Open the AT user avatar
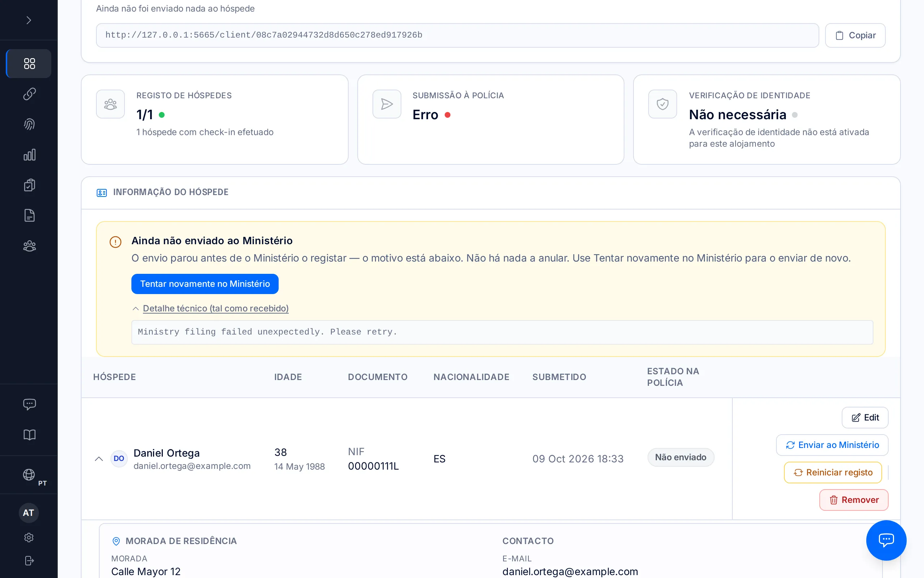Viewport: 924px width, 578px height. pos(29,513)
